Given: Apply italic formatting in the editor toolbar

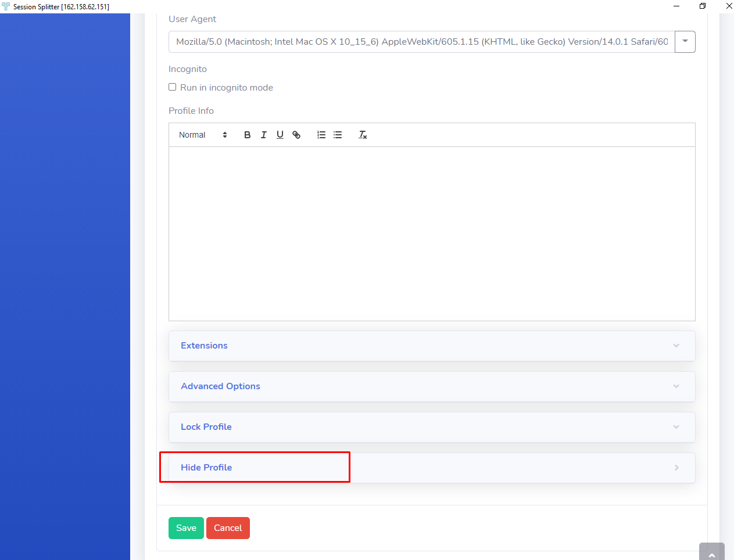Looking at the screenshot, I should click(x=263, y=135).
